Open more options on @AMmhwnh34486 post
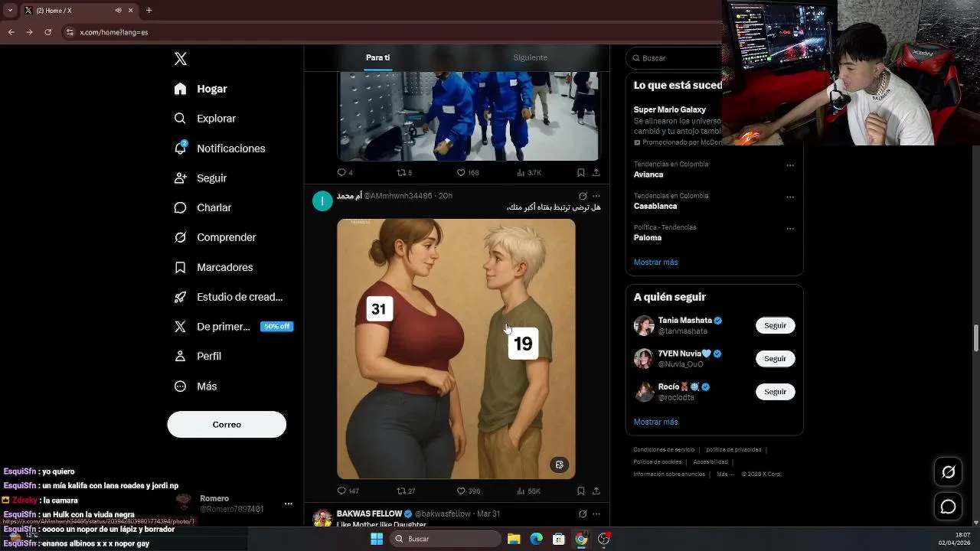This screenshot has width=980, height=551. tap(596, 196)
